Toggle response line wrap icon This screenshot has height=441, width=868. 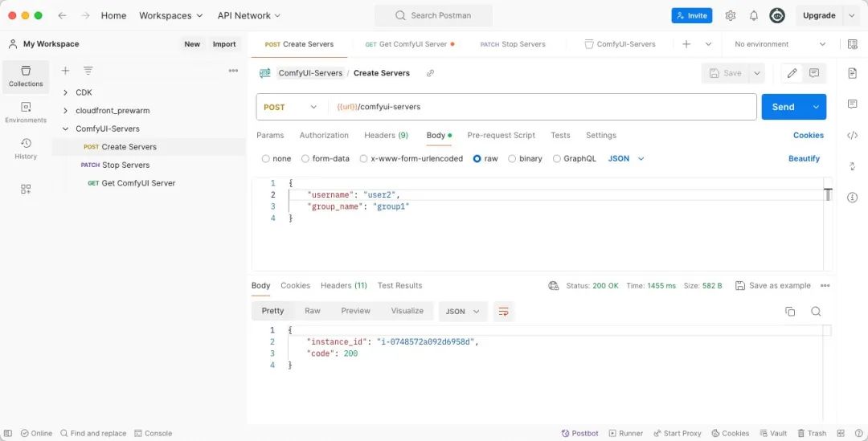pyautogui.click(x=504, y=312)
